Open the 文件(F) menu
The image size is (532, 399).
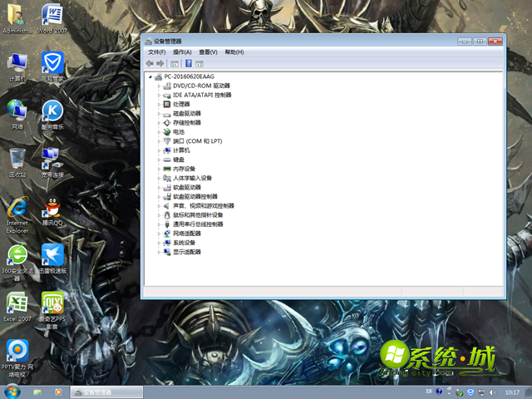pos(157,52)
